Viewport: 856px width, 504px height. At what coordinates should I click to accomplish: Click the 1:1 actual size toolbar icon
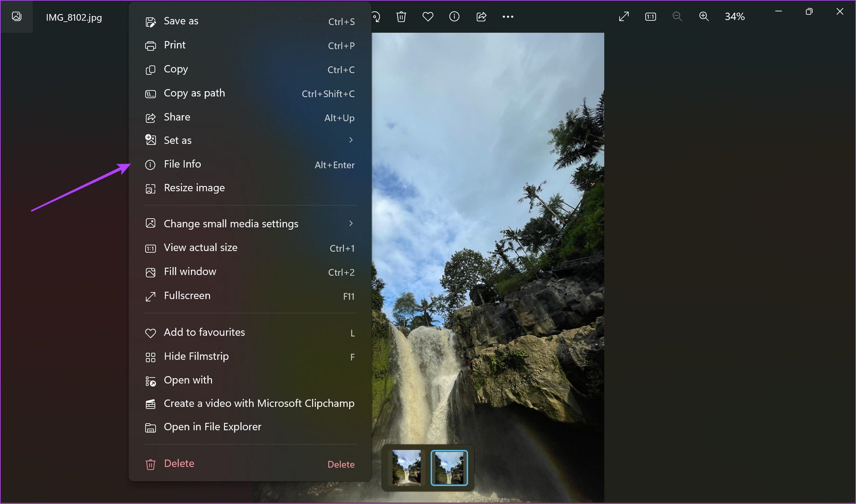click(x=650, y=17)
